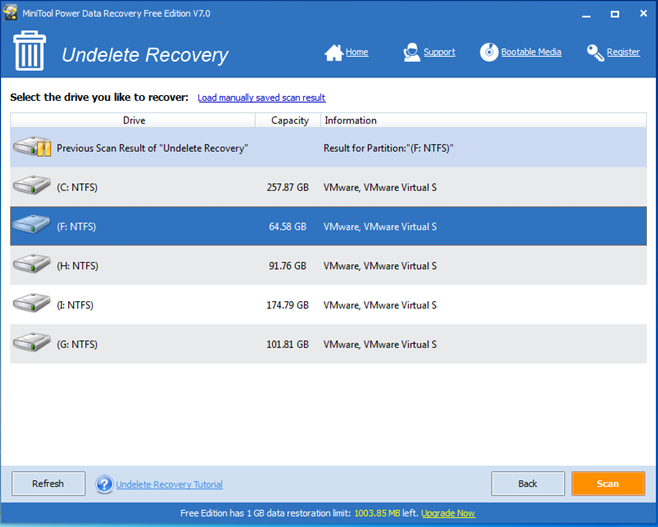This screenshot has height=527, width=658.
Task: Click the H: NTFS drive icon
Action: click(31, 264)
